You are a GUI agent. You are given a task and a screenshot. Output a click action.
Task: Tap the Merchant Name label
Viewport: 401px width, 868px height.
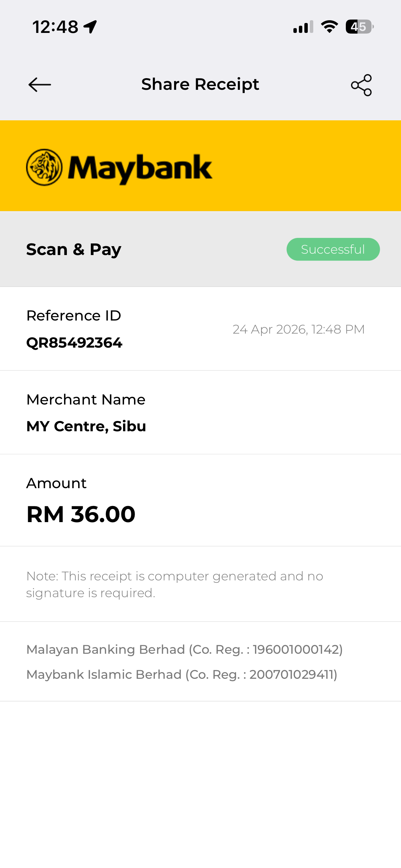pyautogui.click(x=86, y=399)
